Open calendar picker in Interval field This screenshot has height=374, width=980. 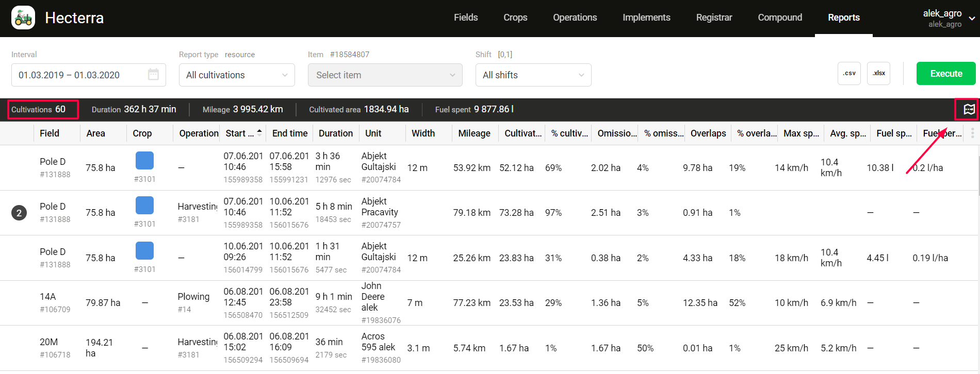tap(153, 75)
